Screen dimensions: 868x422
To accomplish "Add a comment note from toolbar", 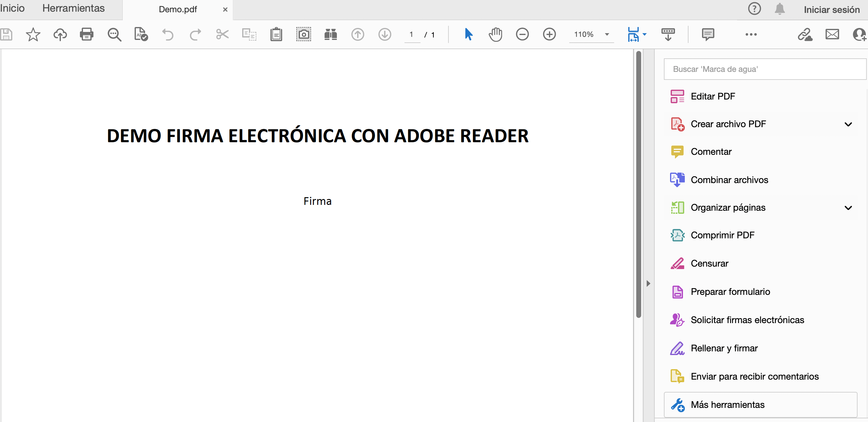I will click(708, 34).
